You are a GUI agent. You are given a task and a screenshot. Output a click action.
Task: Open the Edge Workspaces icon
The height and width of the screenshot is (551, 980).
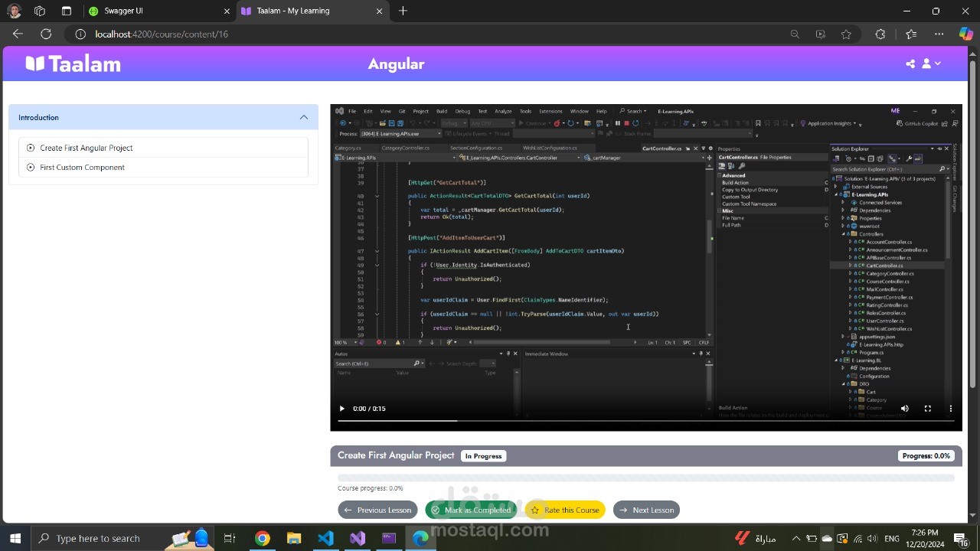[x=40, y=11]
